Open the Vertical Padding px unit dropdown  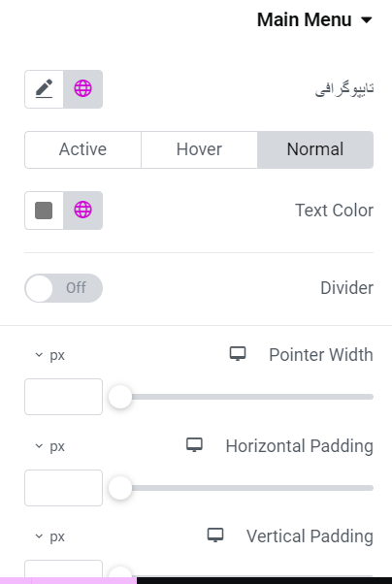click(x=50, y=536)
